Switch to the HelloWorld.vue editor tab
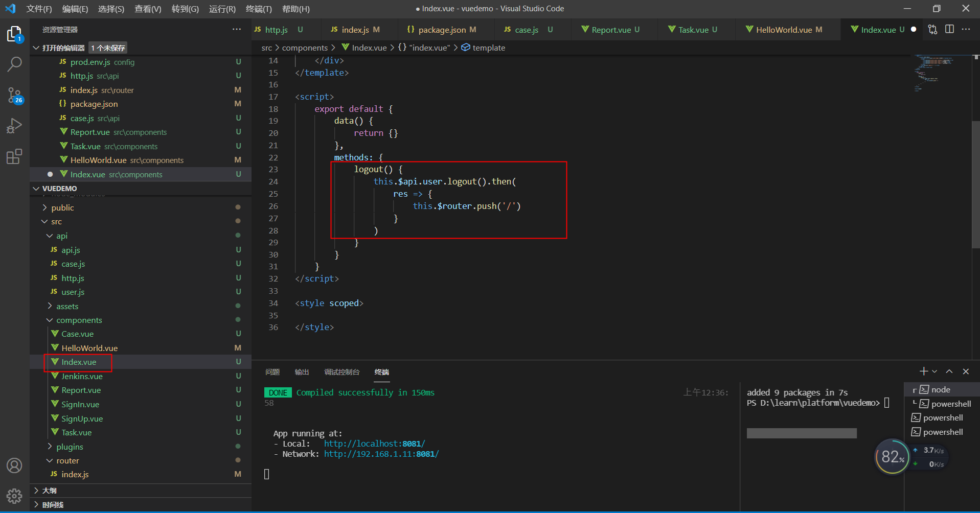 [x=784, y=30]
